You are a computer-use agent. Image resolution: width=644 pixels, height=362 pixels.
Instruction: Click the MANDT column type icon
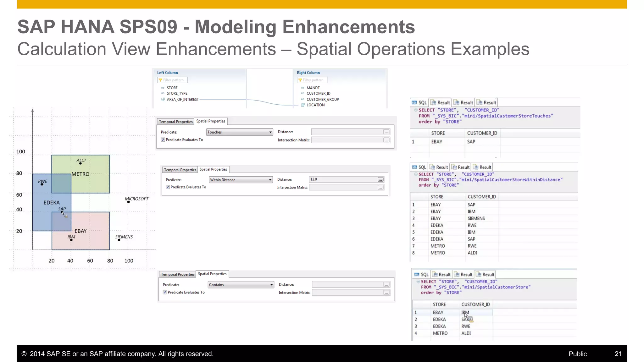click(x=303, y=88)
